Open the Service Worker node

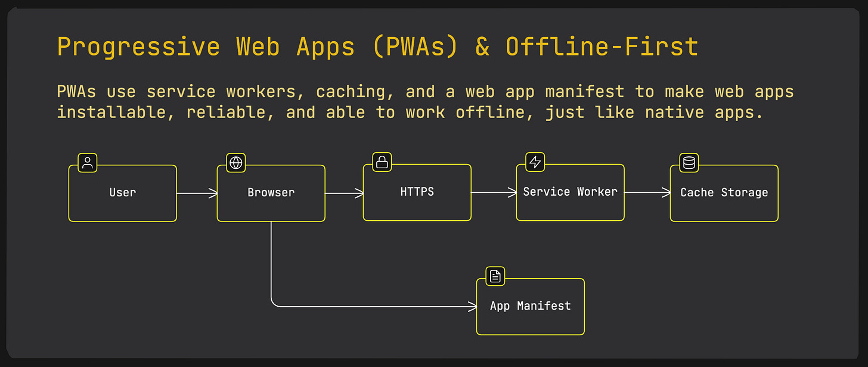click(570, 192)
